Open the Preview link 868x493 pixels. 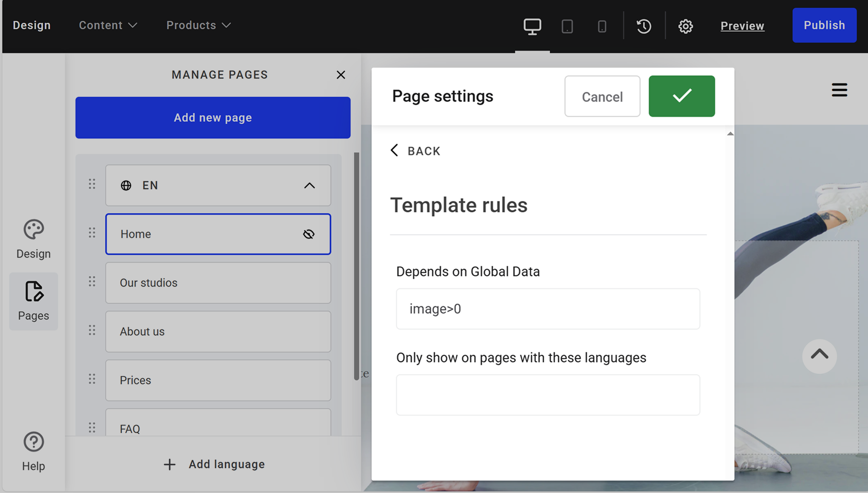coord(742,26)
